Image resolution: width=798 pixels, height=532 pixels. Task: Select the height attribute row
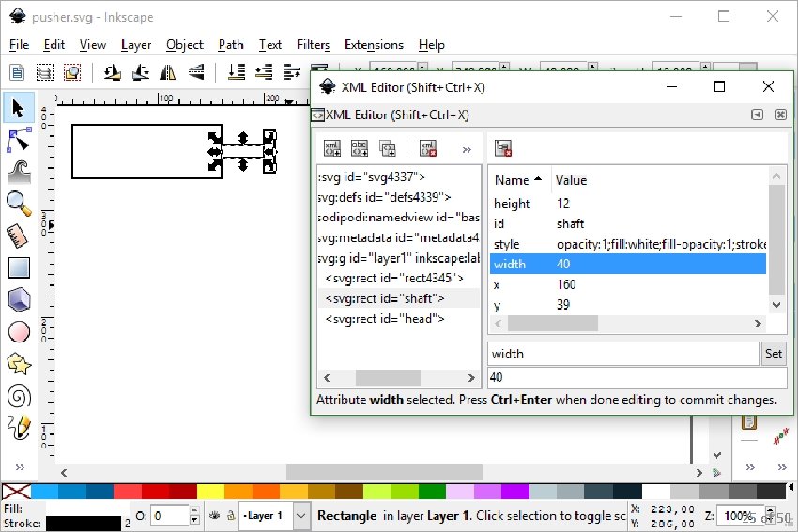[628, 204]
